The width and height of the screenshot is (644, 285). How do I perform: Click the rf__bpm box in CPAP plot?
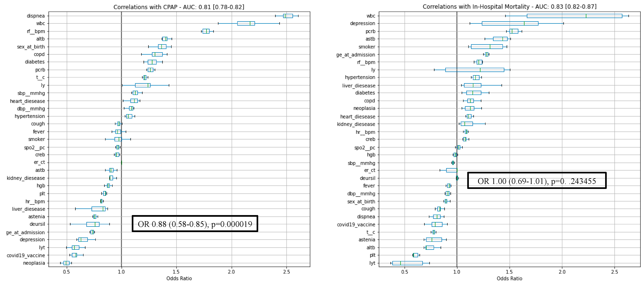206,31
